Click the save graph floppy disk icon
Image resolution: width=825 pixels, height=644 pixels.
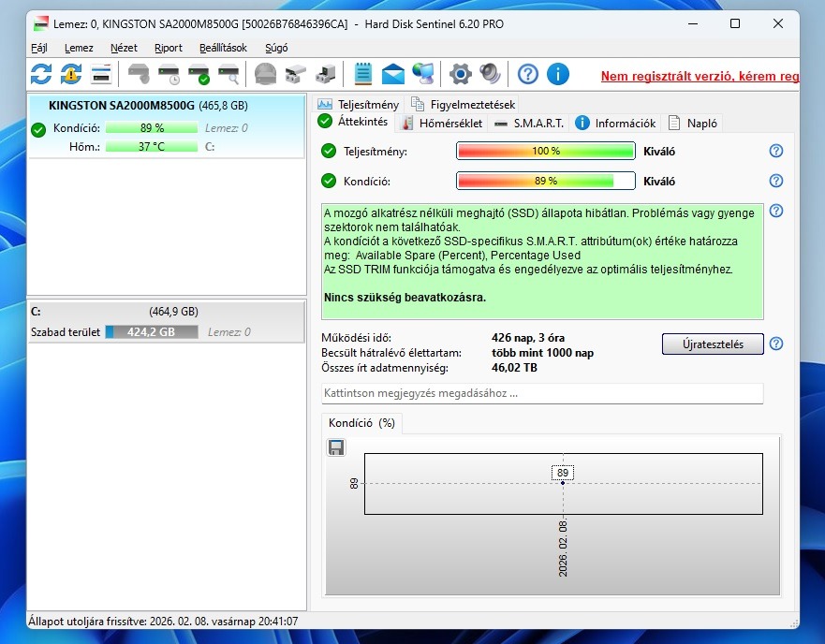(x=336, y=447)
